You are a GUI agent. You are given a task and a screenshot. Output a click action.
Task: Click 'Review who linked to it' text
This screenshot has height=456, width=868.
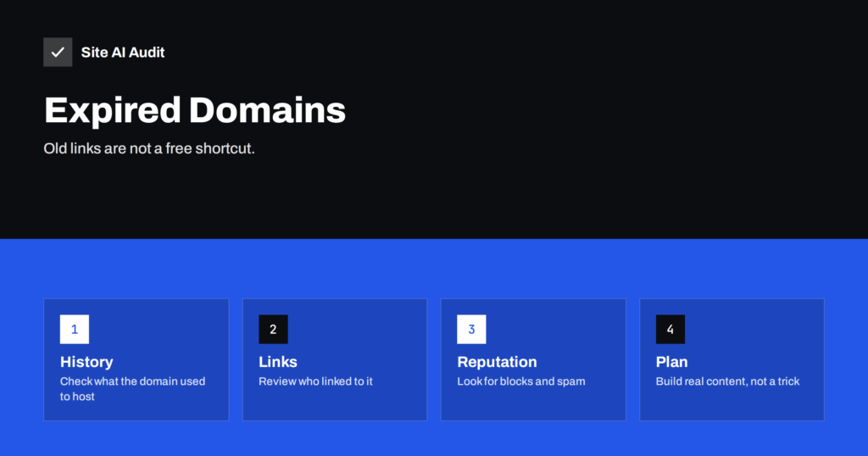click(315, 381)
